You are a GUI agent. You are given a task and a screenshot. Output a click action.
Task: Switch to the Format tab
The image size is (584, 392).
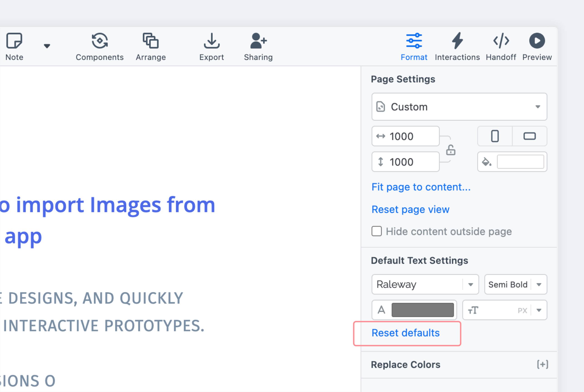click(414, 47)
